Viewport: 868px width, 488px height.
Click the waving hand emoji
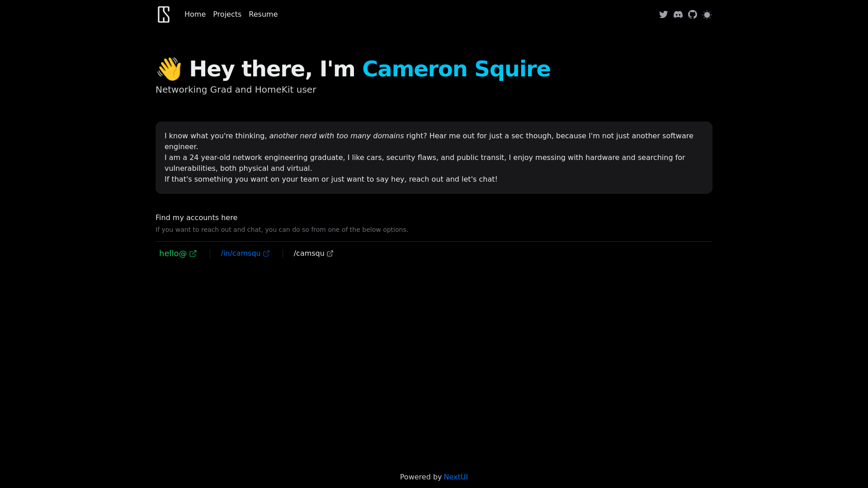coord(169,69)
